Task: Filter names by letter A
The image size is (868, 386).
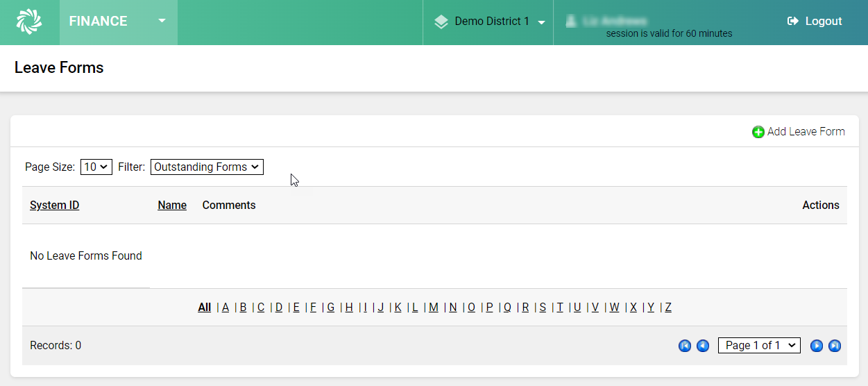Action: [x=225, y=308]
